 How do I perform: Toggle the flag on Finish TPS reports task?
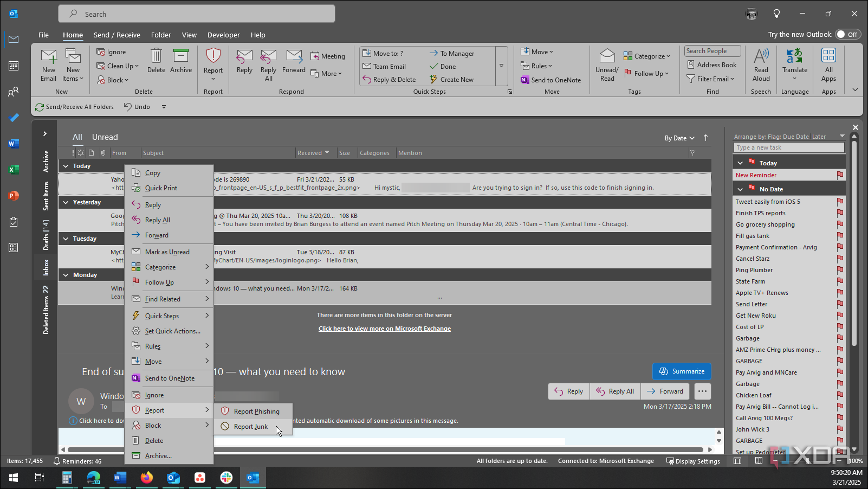pyautogui.click(x=840, y=213)
